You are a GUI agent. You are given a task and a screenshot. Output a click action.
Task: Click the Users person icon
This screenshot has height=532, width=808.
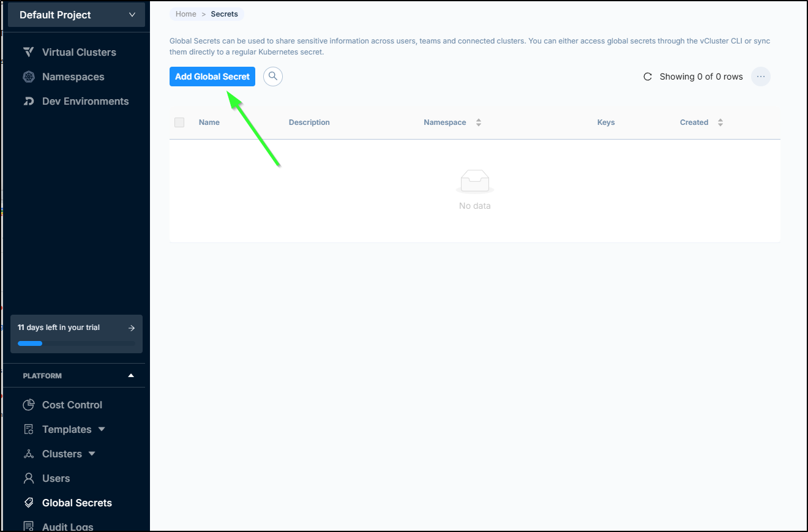[x=28, y=478]
